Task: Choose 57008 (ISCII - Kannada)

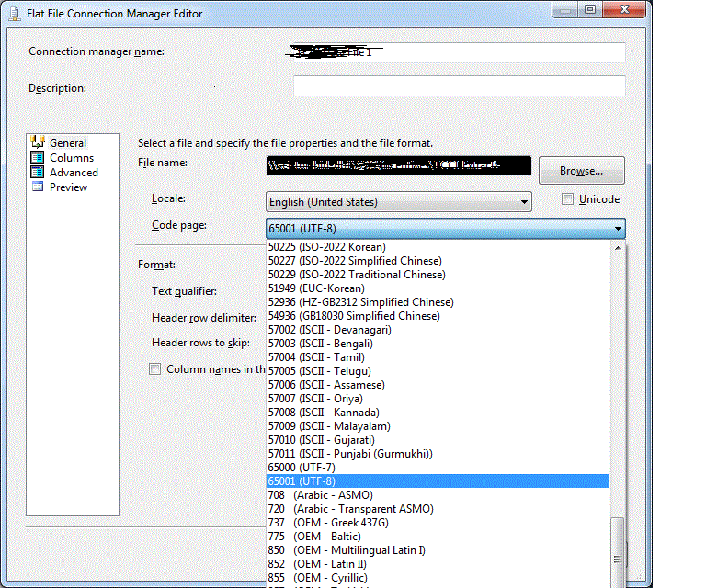Action: (438, 413)
